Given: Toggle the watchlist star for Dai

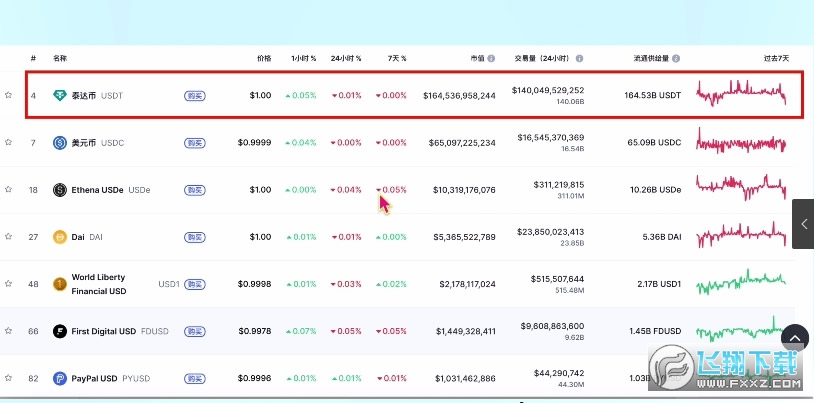Looking at the screenshot, I should pyautogui.click(x=9, y=237).
